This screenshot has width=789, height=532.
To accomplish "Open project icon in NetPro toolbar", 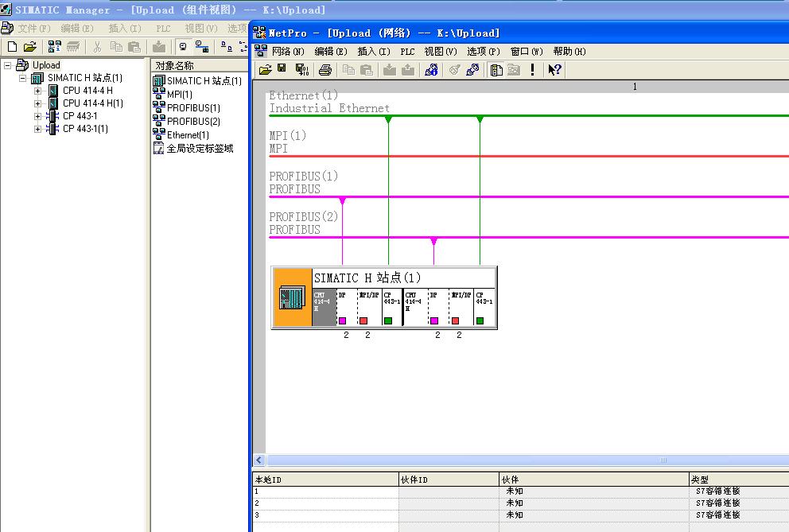I will coord(265,70).
